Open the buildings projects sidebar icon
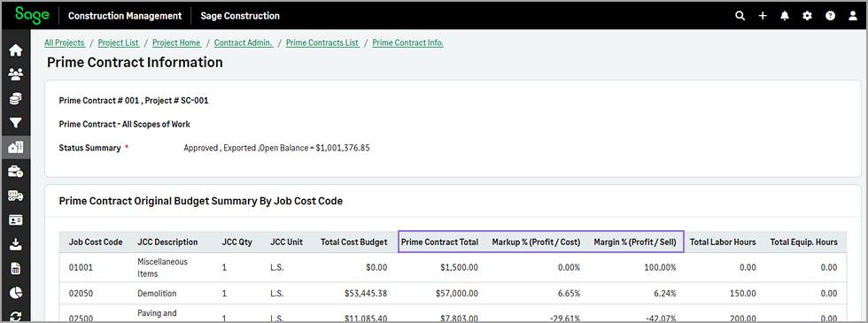The width and height of the screenshot is (868, 323). [x=16, y=147]
